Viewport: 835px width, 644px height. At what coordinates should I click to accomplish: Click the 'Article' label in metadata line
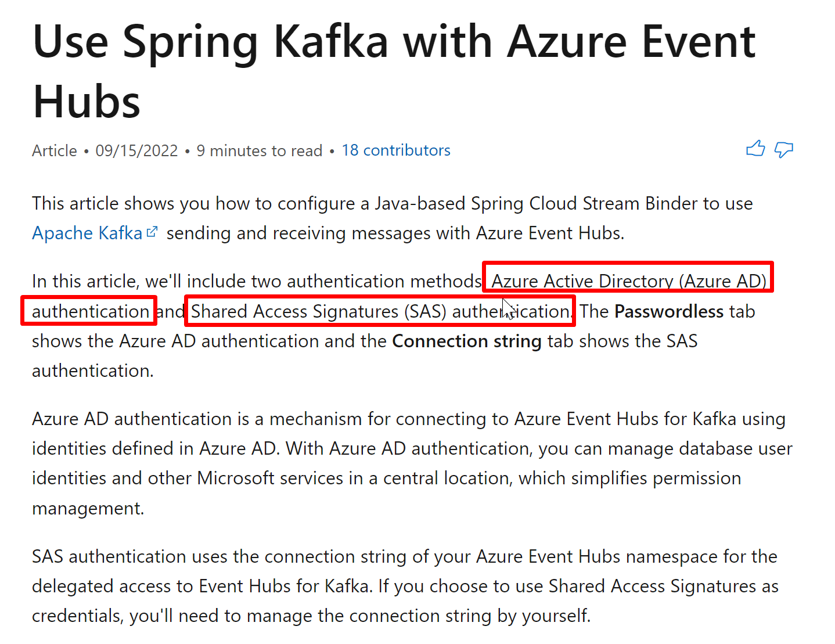[55, 150]
